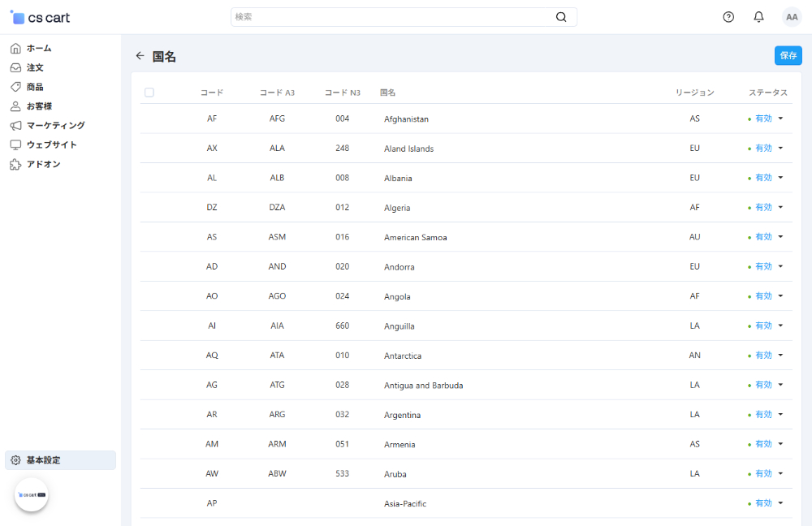Click the 基本設定 gear icon
The width and height of the screenshot is (812, 526).
(x=15, y=460)
